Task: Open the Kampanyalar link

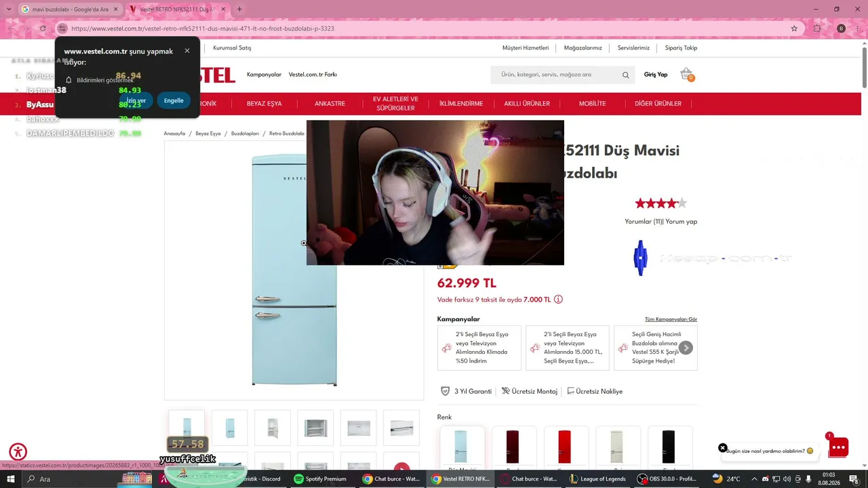Action: [x=264, y=75]
